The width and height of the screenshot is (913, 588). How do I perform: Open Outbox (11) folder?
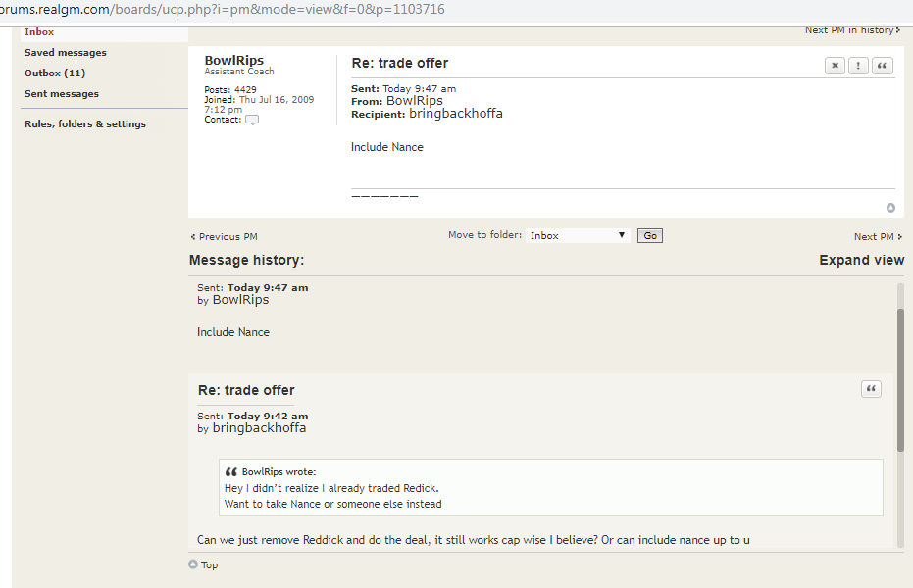(x=55, y=73)
